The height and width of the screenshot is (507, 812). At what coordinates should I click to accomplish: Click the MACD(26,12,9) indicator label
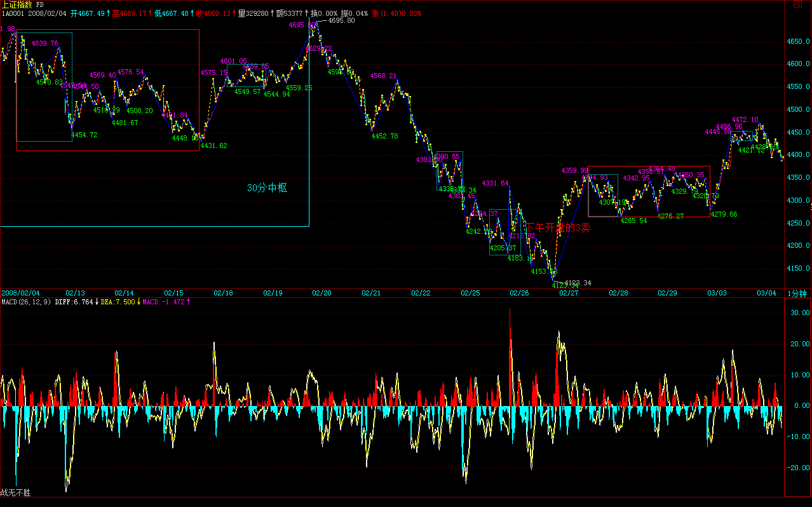tap(25, 302)
